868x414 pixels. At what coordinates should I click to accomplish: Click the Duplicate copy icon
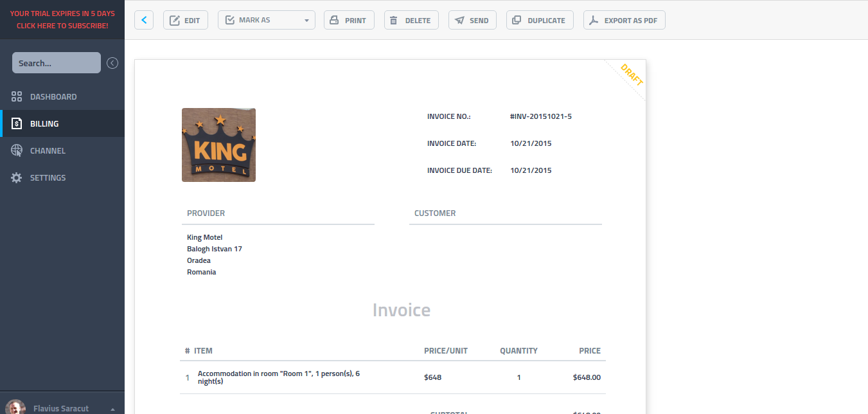tap(517, 21)
